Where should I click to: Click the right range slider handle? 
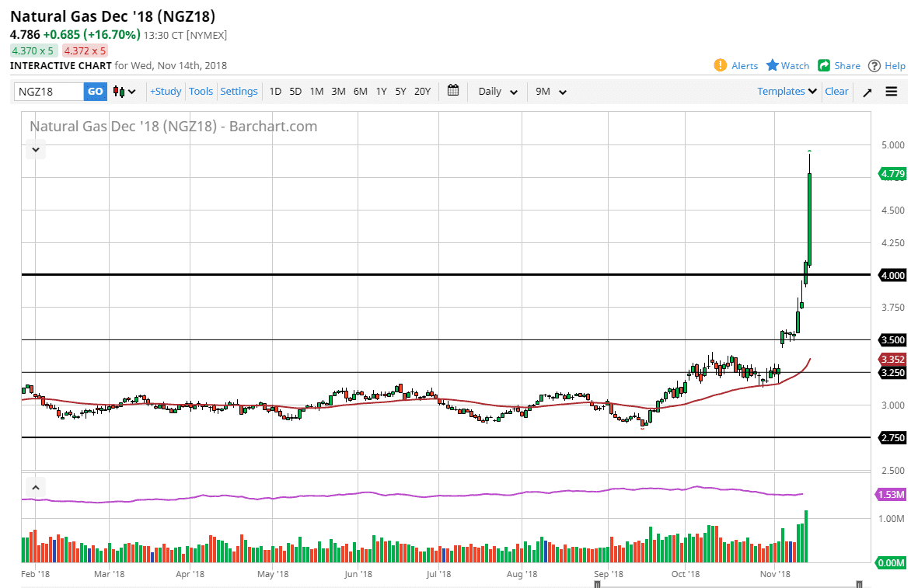click(859, 584)
